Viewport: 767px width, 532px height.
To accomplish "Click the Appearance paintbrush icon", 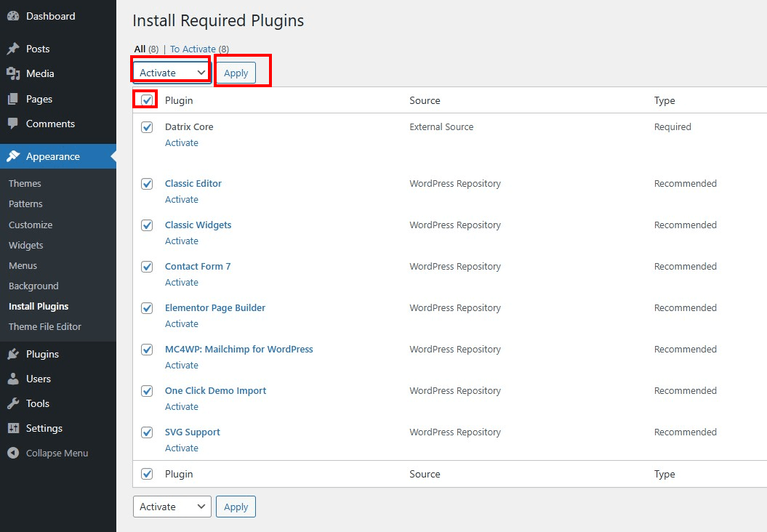I will click(x=13, y=156).
